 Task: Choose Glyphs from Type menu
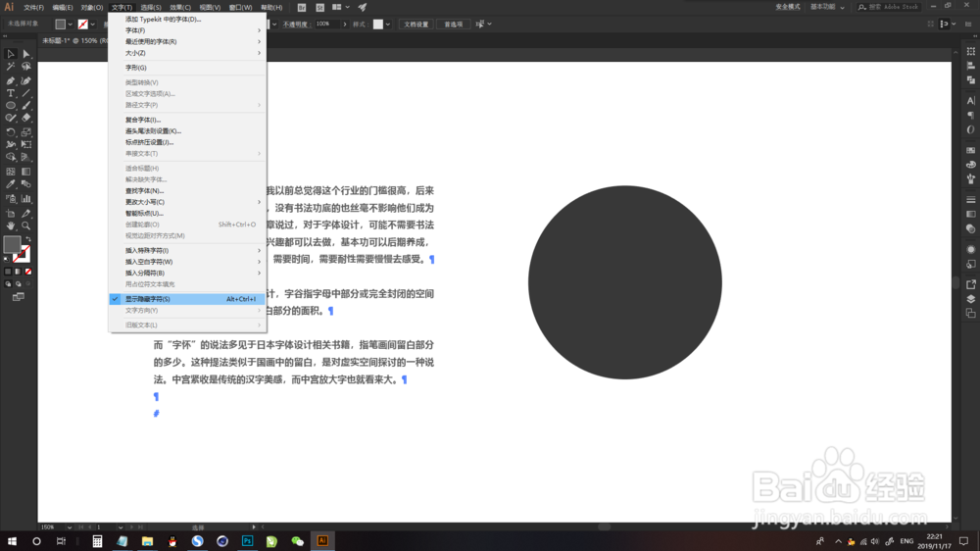[x=187, y=68]
